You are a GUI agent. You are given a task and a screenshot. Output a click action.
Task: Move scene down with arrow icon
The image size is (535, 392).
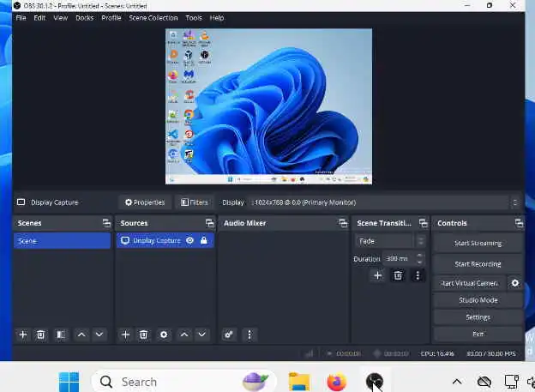point(99,335)
